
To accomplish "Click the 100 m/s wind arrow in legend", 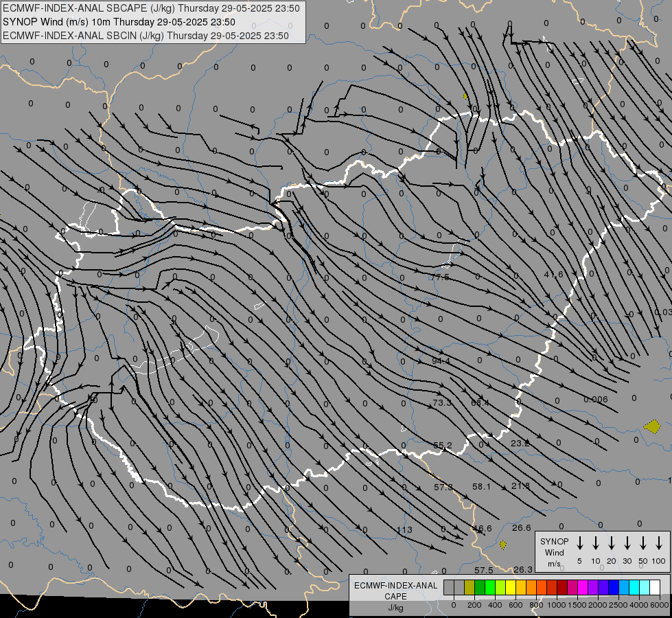I will pyautogui.click(x=659, y=543).
